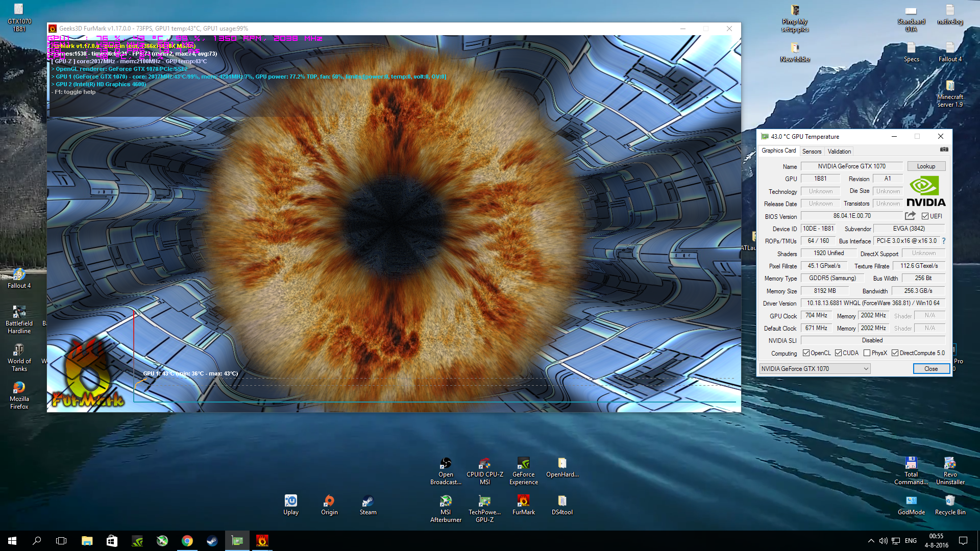Viewport: 980px width, 551px height.
Task: Click the Close button in GPU-Z
Action: click(931, 368)
